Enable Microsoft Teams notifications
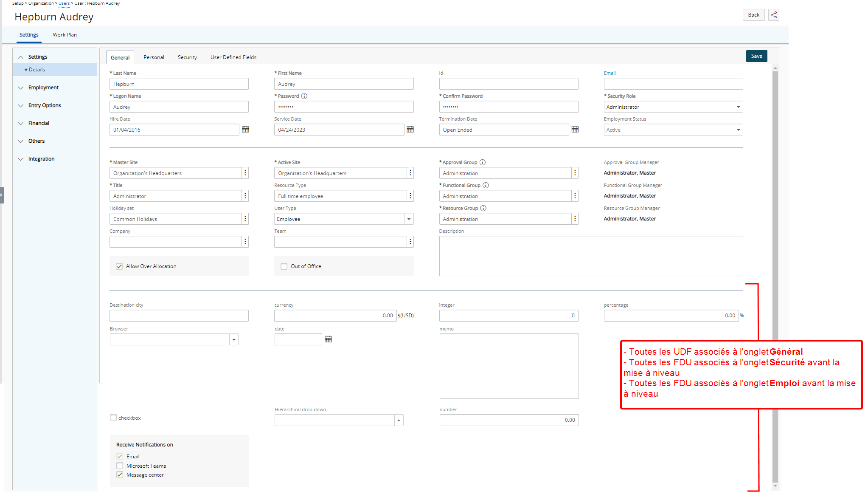The width and height of the screenshot is (868, 497). tap(120, 466)
